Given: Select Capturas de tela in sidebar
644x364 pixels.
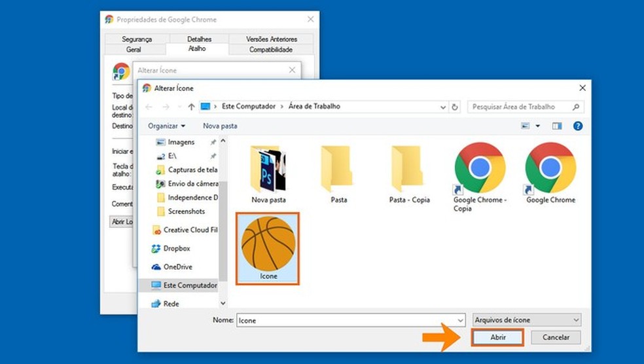Looking at the screenshot, I should (x=187, y=170).
